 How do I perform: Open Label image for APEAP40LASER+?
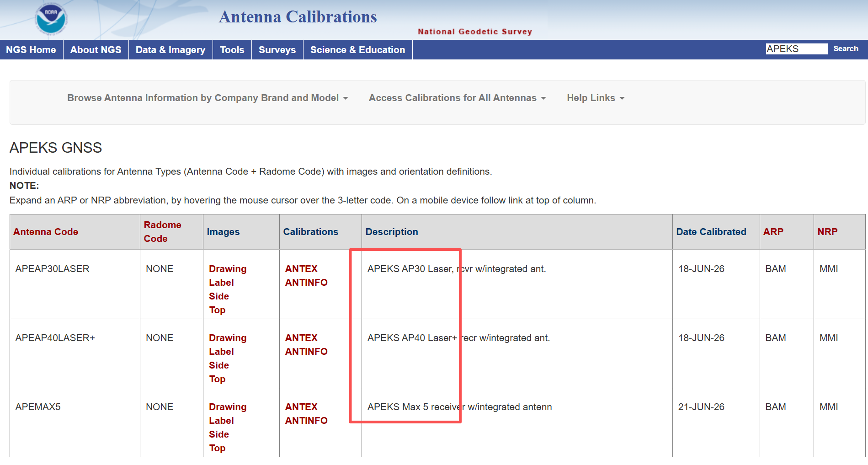click(x=221, y=352)
